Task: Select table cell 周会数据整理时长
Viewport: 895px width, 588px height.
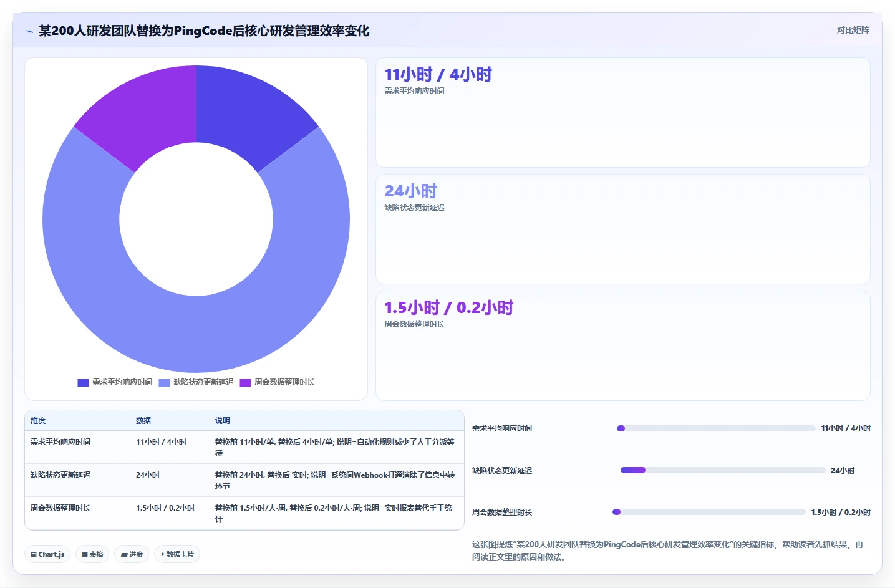Action: coord(60,508)
